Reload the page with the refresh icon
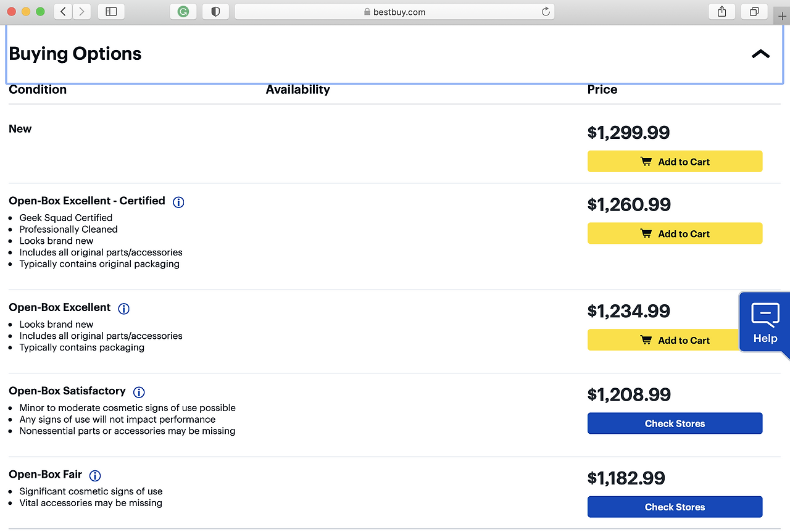The image size is (790, 532). pyautogui.click(x=545, y=12)
